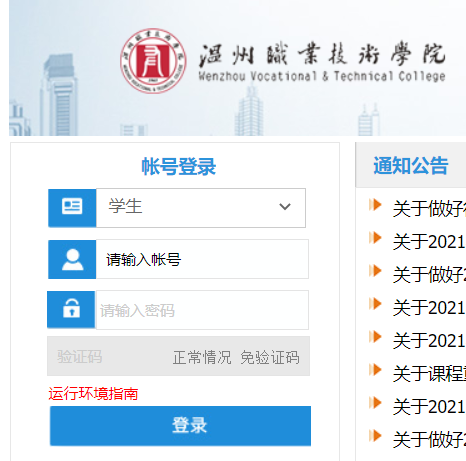The image size is (466, 461).
Task: Click the orange arrow beside 关于课程 notice
Action: tap(375, 370)
